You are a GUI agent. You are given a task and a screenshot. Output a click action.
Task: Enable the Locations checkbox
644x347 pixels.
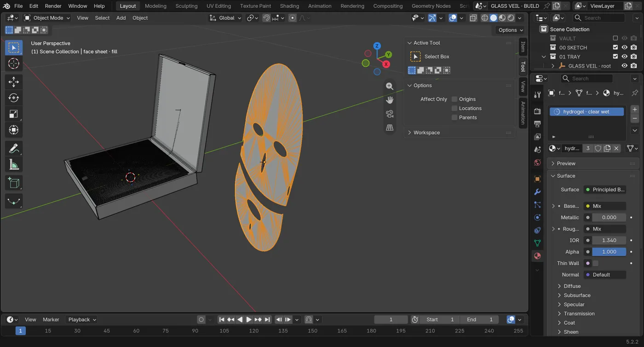[454, 108]
